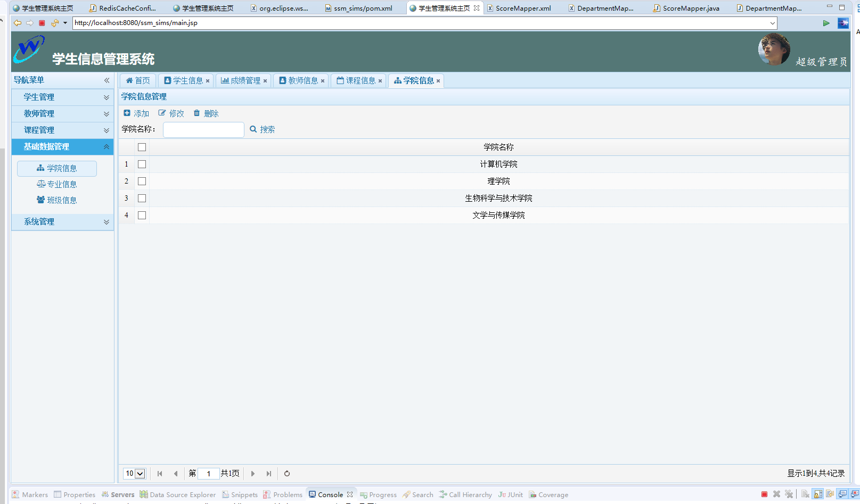
Task: Open 学院信息 in the navigation tree
Action: tap(57, 169)
